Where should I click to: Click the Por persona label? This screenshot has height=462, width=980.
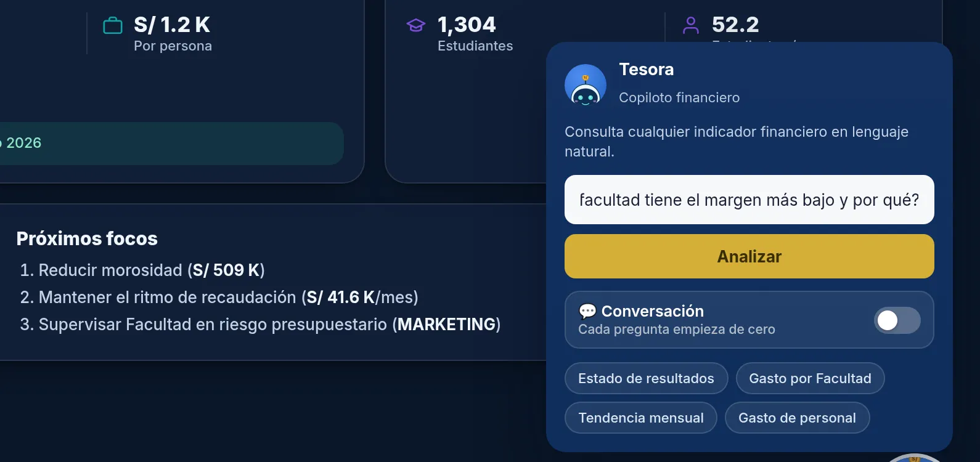[x=173, y=46]
